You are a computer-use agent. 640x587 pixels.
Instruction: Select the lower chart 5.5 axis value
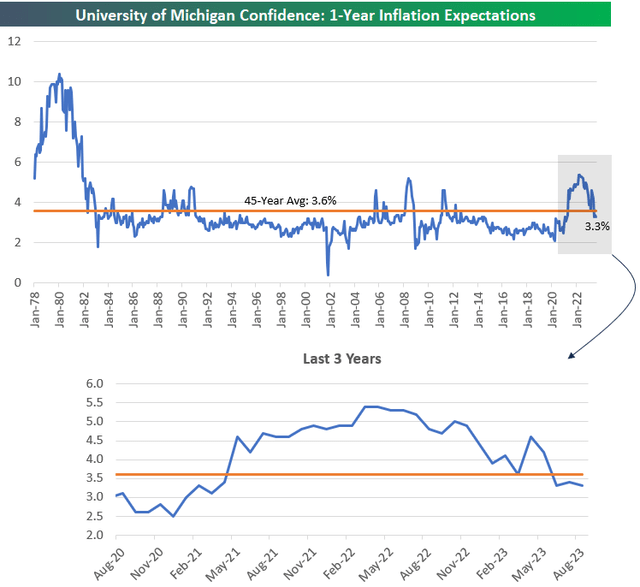(95, 402)
